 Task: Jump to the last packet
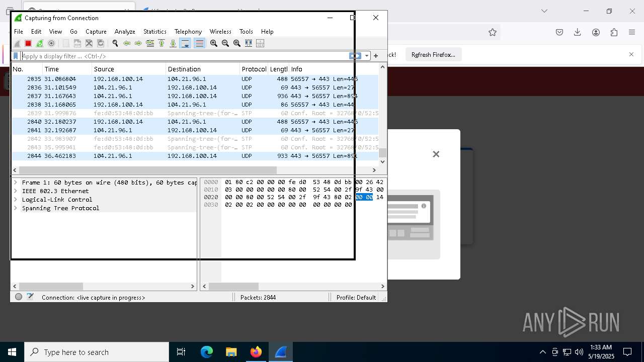[173, 43]
